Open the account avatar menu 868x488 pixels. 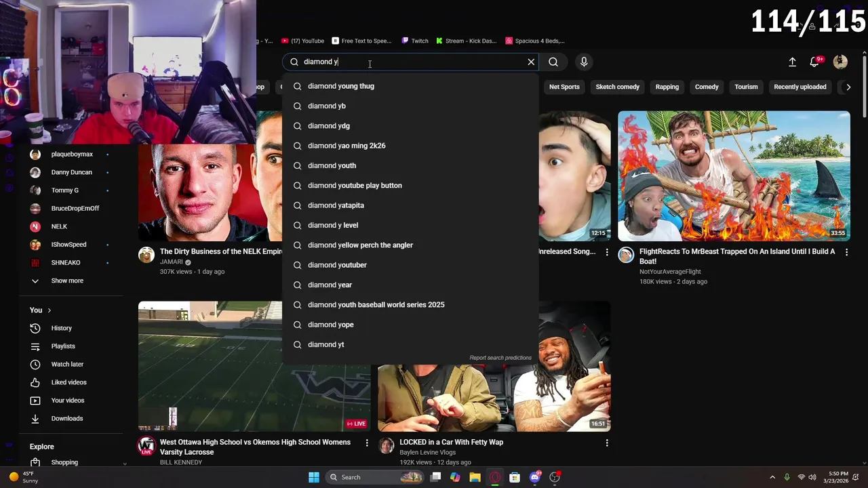click(840, 62)
